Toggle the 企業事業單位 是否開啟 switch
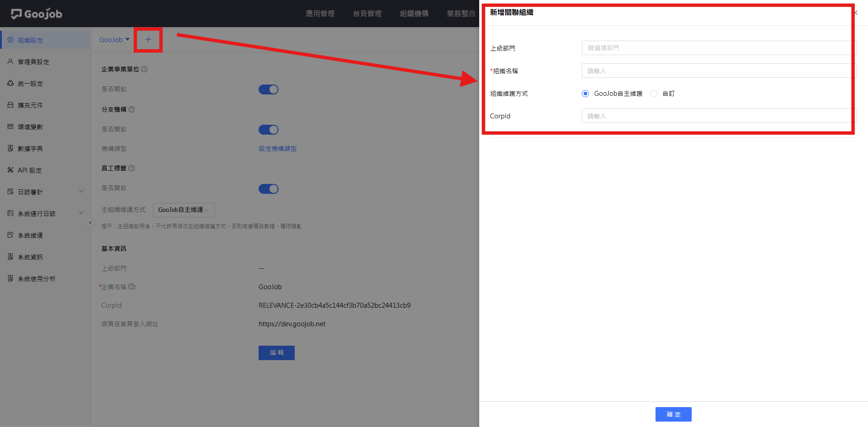Image resolution: width=868 pixels, height=427 pixels. pos(269,89)
